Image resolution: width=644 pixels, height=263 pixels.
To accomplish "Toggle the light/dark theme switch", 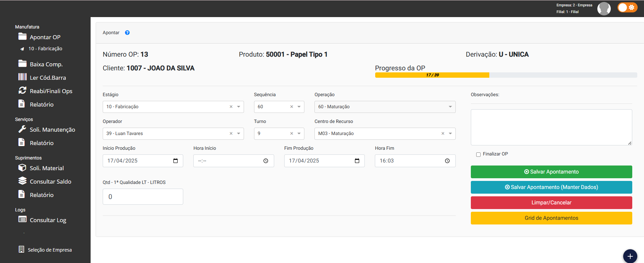I will (627, 7).
